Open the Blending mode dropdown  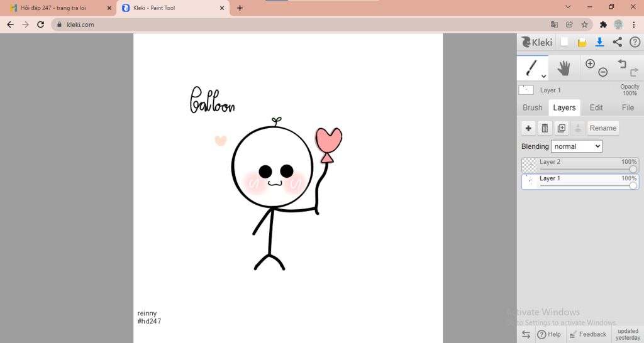[577, 146]
